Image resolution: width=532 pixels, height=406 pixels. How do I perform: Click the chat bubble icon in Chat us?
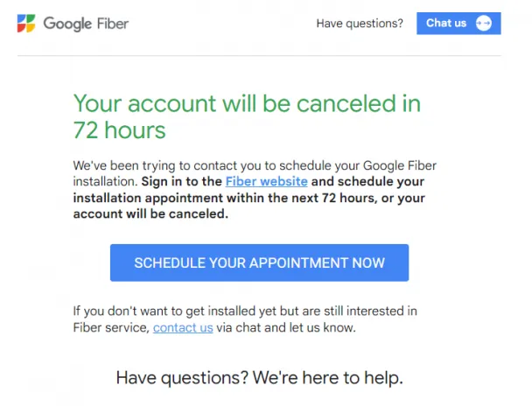(x=484, y=24)
